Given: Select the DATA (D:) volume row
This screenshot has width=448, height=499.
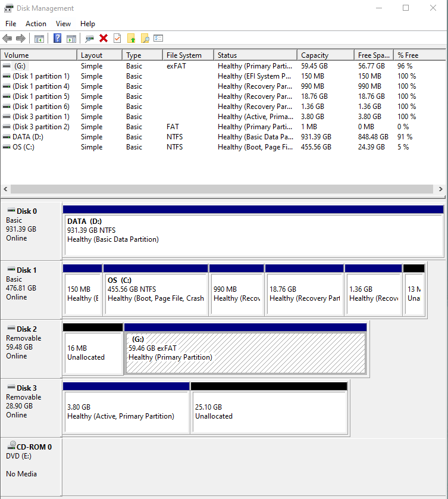Looking at the screenshot, I should coord(223,137).
